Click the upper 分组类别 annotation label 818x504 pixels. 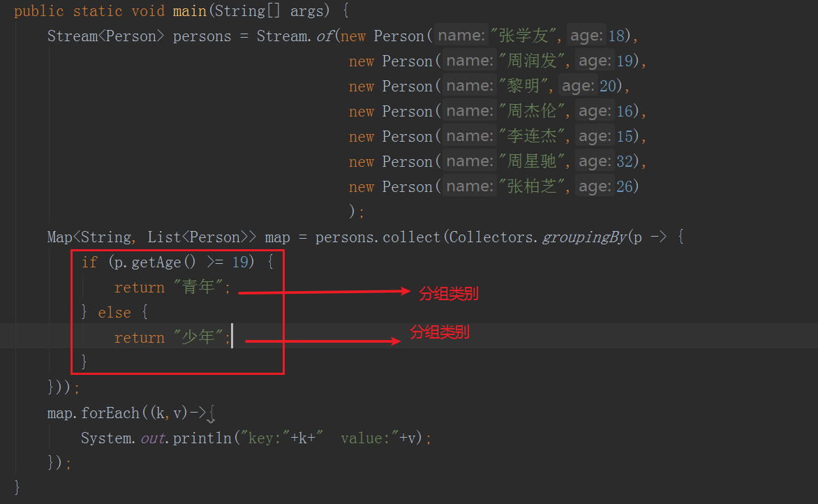(x=449, y=293)
